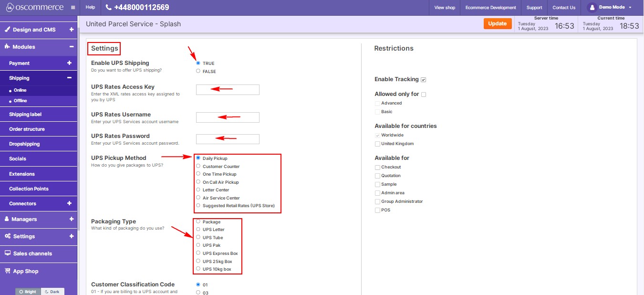The height and width of the screenshot is (295, 644).
Task: Open Socials in the sidebar
Action: [x=18, y=159]
